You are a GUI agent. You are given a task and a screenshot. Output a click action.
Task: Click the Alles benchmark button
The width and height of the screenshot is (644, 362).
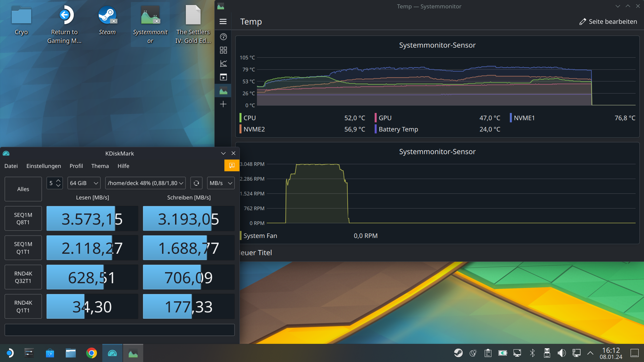coord(23,189)
